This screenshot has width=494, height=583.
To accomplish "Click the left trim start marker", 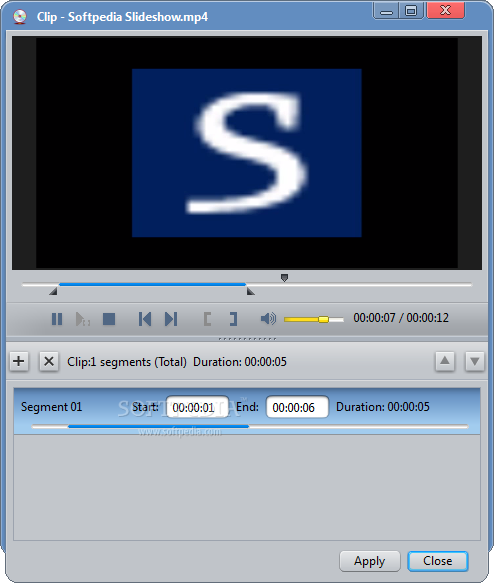I will (x=53, y=291).
